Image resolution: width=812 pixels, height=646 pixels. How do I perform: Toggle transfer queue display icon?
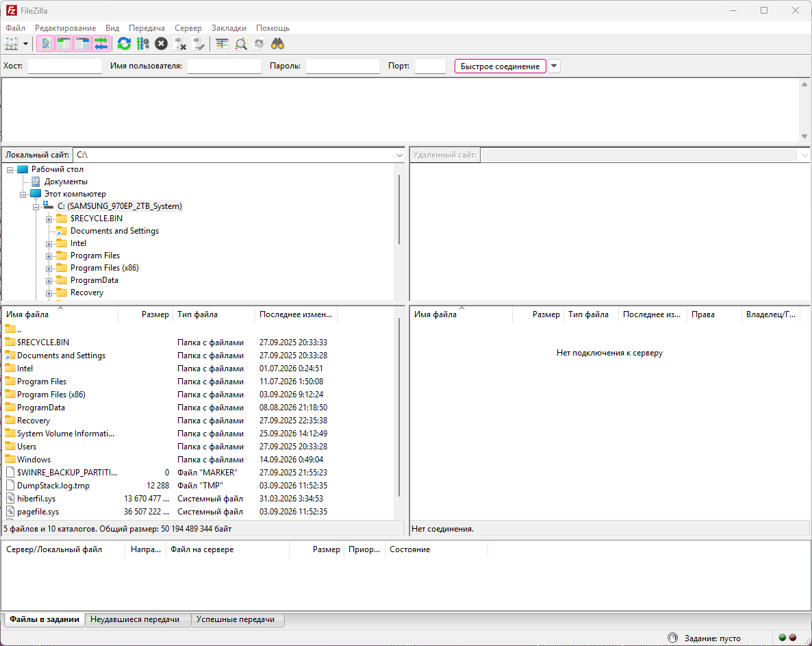[x=101, y=44]
